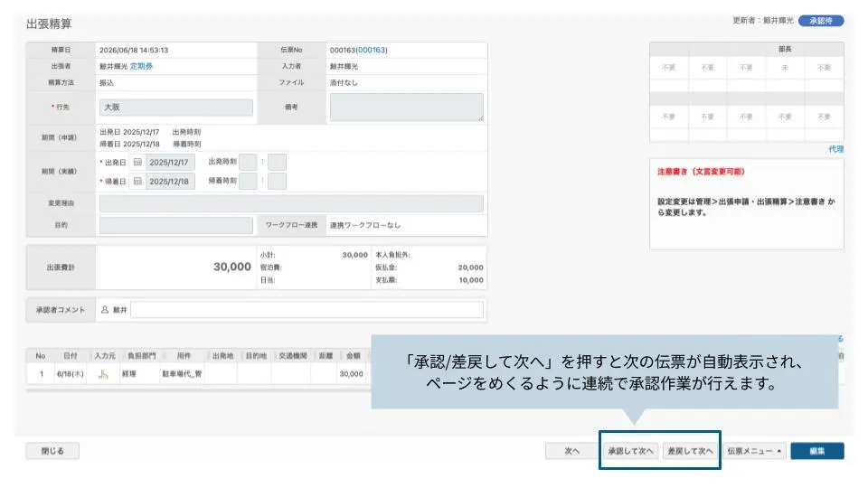868x488 pixels.
Task: Click the 6/18(木) date cell
Action: (71, 374)
